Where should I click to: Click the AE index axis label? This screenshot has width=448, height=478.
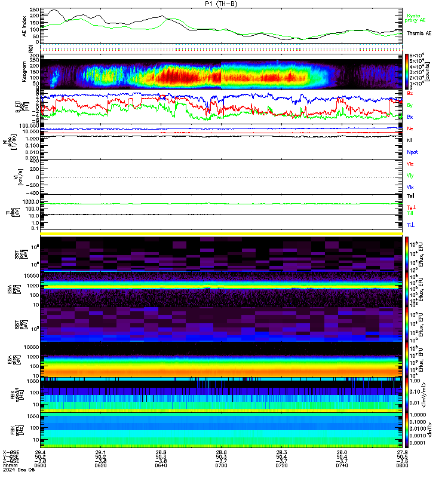pyautogui.click(x=24, y=26)
